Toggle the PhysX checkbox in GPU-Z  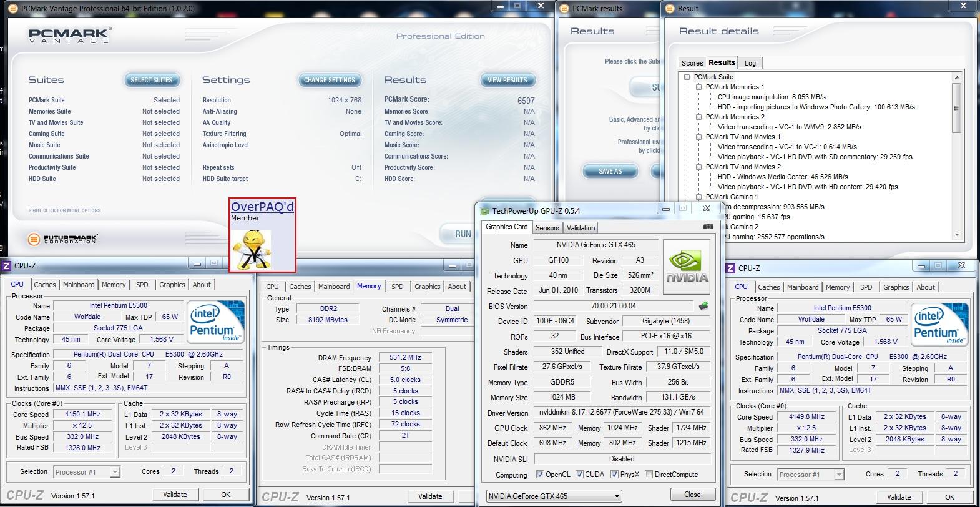click(x=614, y=475)
